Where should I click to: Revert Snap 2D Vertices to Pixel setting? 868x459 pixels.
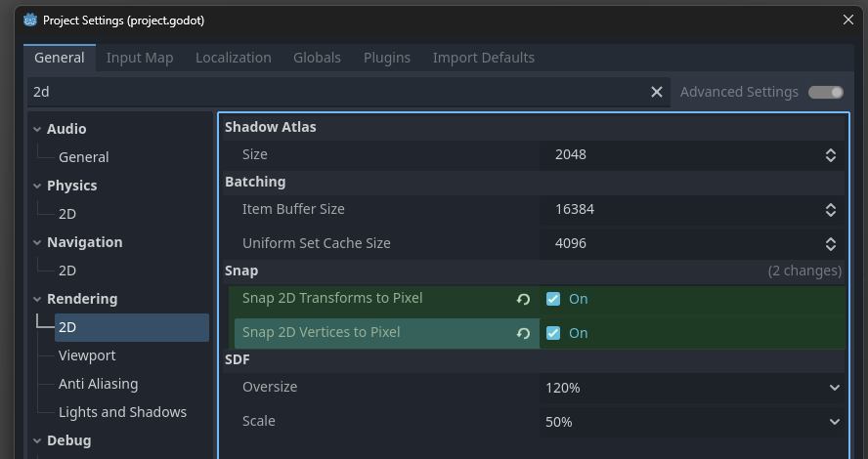523,333
